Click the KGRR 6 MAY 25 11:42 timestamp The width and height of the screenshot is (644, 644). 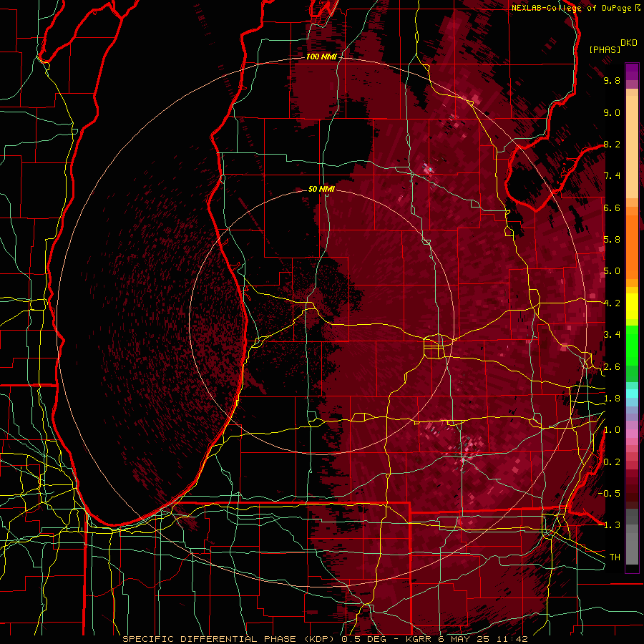(x=467, y=639)
